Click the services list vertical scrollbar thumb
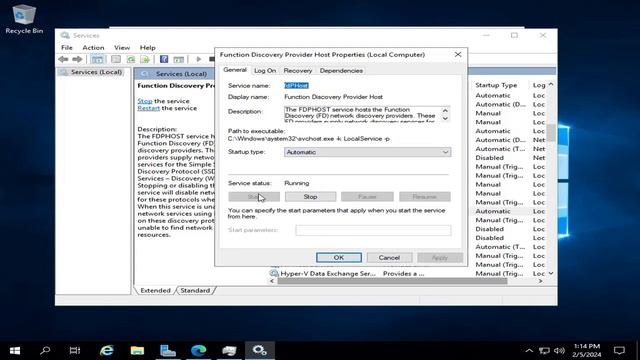640x360 pixels. (551, 133)
